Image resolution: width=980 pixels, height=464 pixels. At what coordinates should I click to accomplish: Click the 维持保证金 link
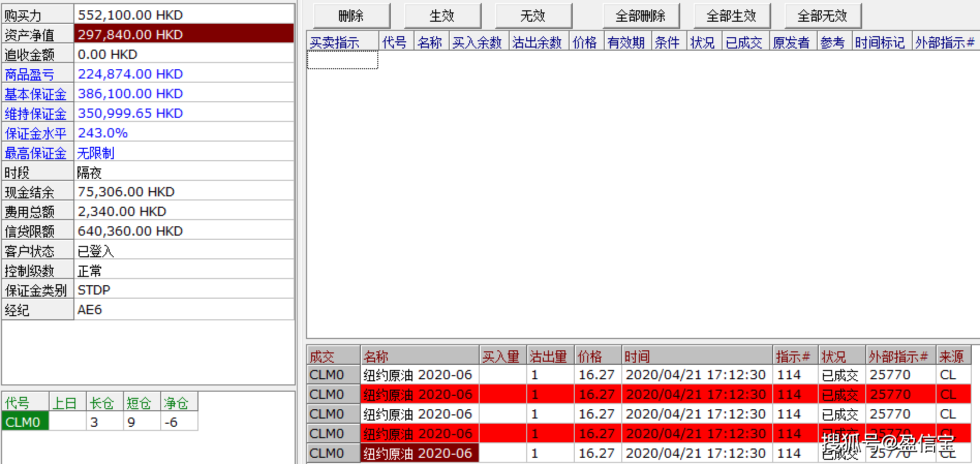pos(36,114)
